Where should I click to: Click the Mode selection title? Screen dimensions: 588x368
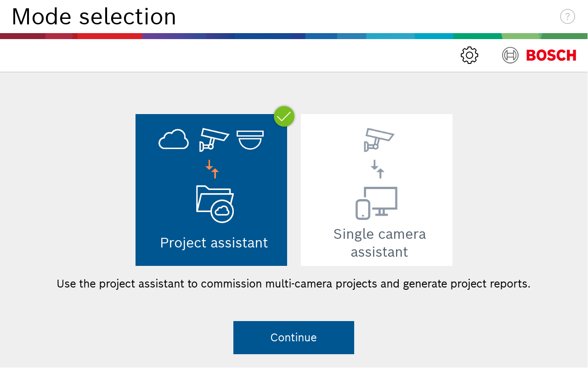click(x=94, y=17)
